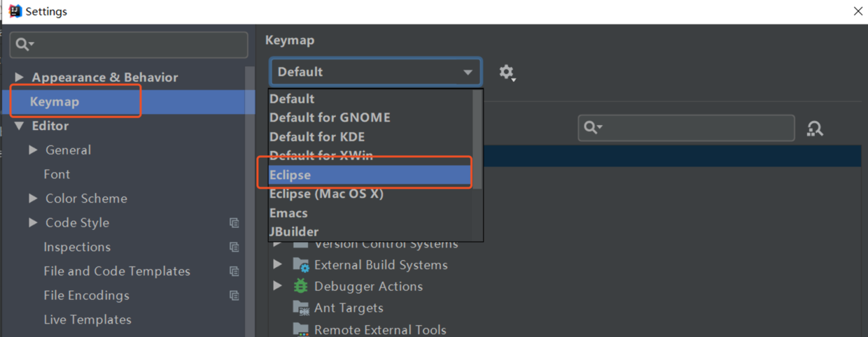This screenshot has width=868, height=337.
Task: Open the Default keymap dropdown arrow
Action: [x=468, y=72]
